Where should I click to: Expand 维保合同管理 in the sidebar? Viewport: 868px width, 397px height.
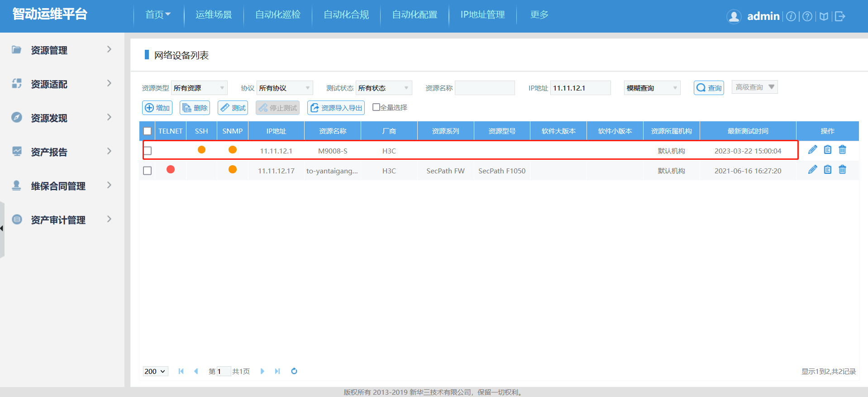(62, 186)
